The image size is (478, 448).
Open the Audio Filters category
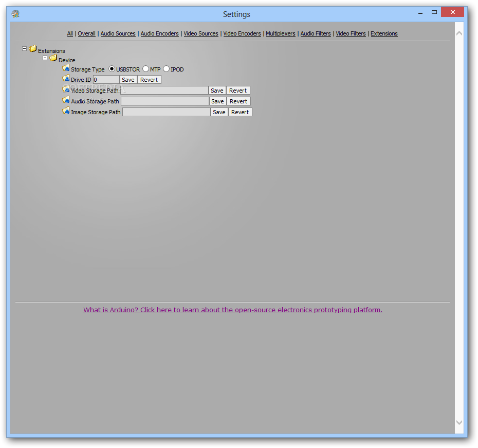[316, 33]
